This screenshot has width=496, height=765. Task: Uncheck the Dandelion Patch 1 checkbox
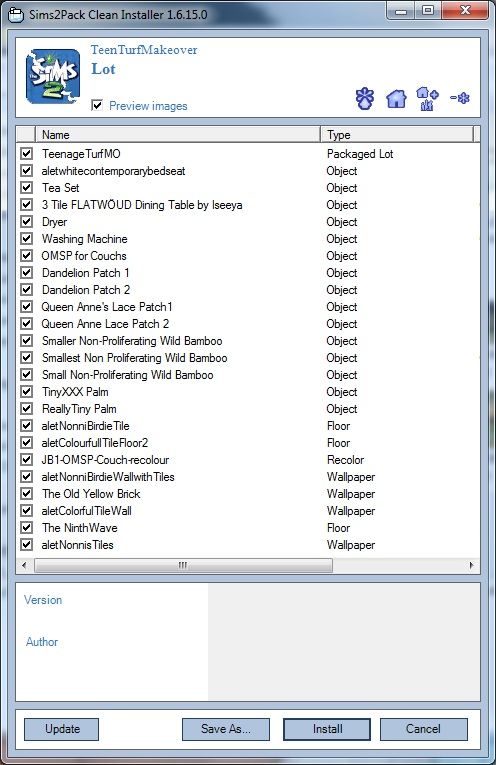pyautogui.click(x=26, y=273)
